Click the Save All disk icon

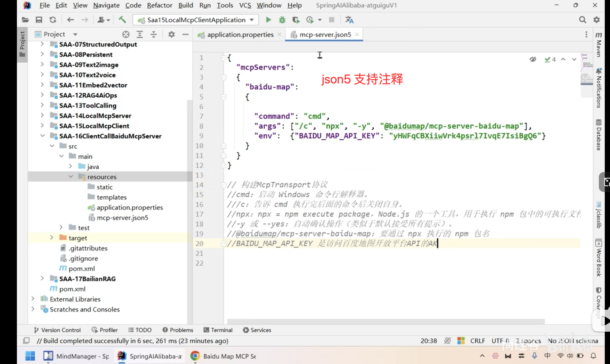click(39, 20)
